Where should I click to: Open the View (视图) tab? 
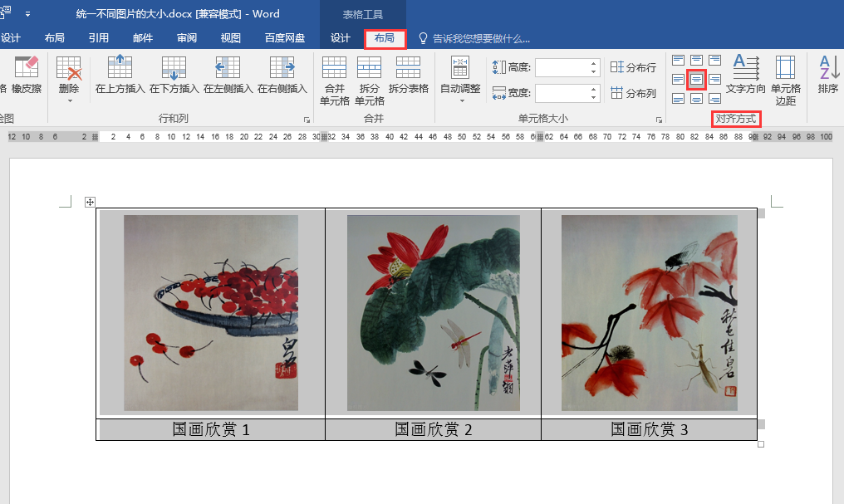click(x=230, y=38)
